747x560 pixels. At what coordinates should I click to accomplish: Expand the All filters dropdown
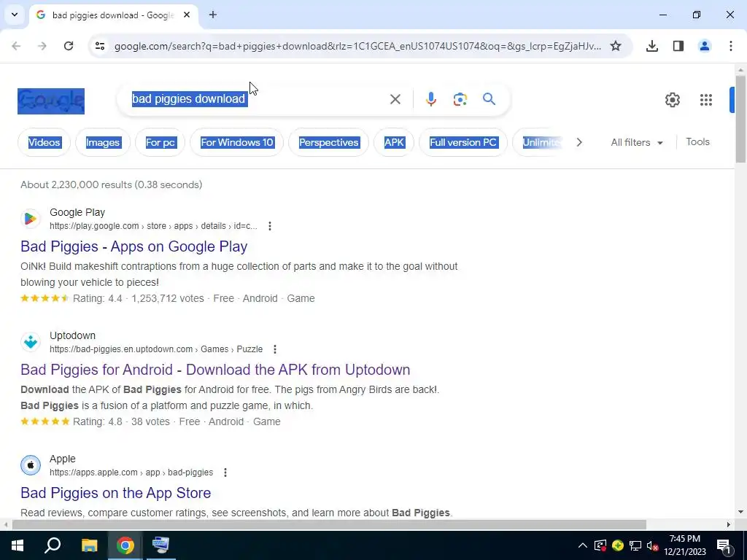tap(637, 142)
